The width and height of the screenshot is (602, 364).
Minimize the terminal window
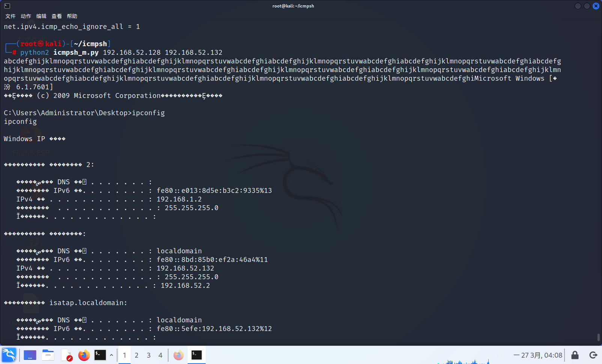click(x=578, y=6)
